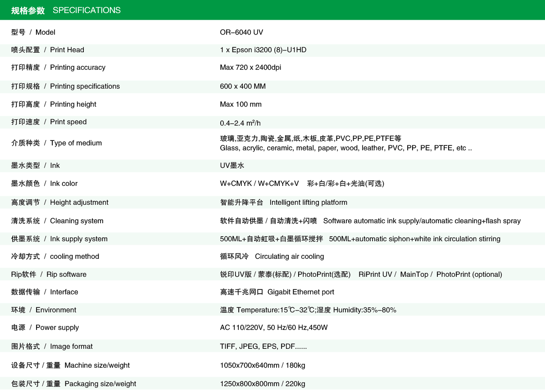Click value UV墨水

click(x=232, y=166)
